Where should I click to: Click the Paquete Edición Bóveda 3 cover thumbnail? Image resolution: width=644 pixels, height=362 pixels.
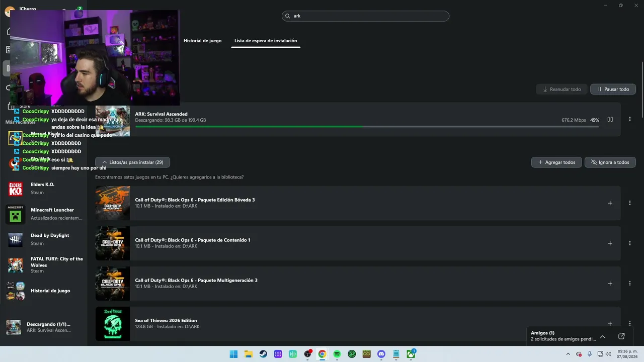tap(113, 203)
